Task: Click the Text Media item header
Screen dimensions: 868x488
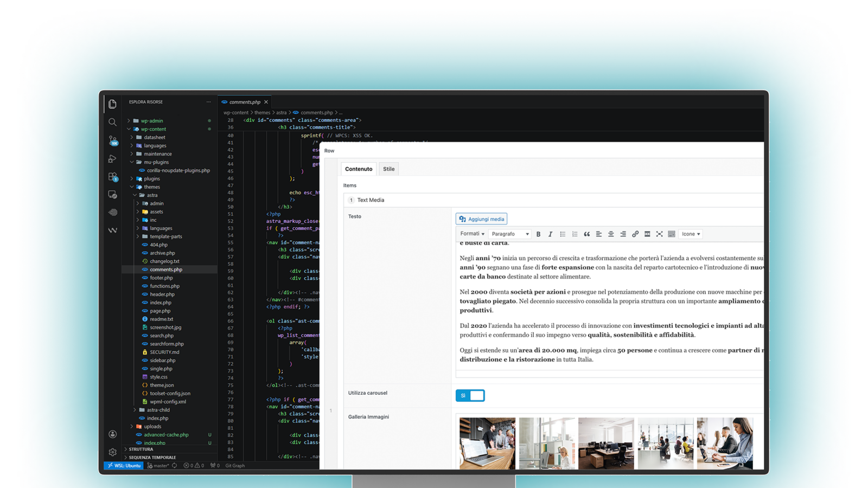Action: pos(553,200)
